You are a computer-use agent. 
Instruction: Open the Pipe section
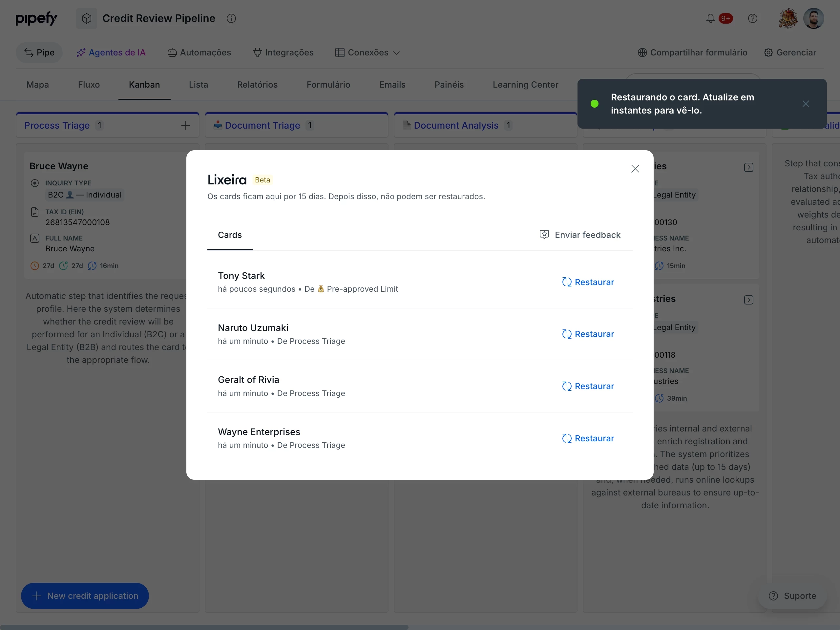point(39,52)
